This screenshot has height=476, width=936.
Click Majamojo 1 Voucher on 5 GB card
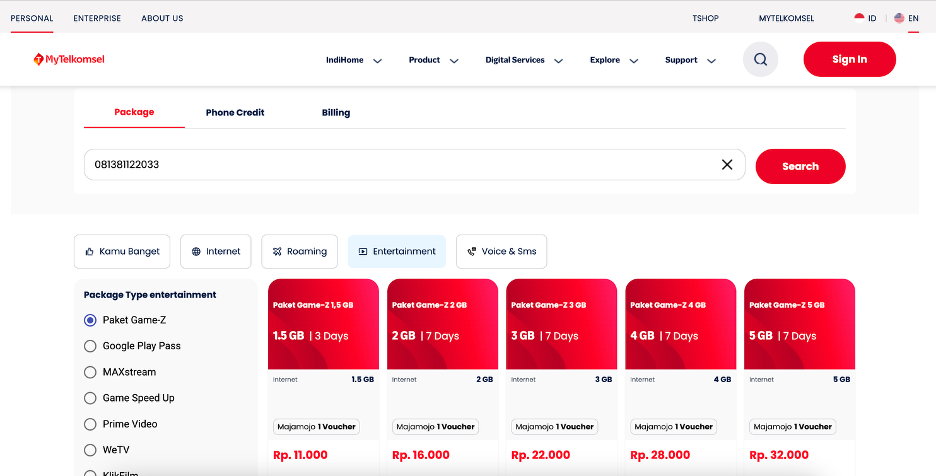click(793, 426)
